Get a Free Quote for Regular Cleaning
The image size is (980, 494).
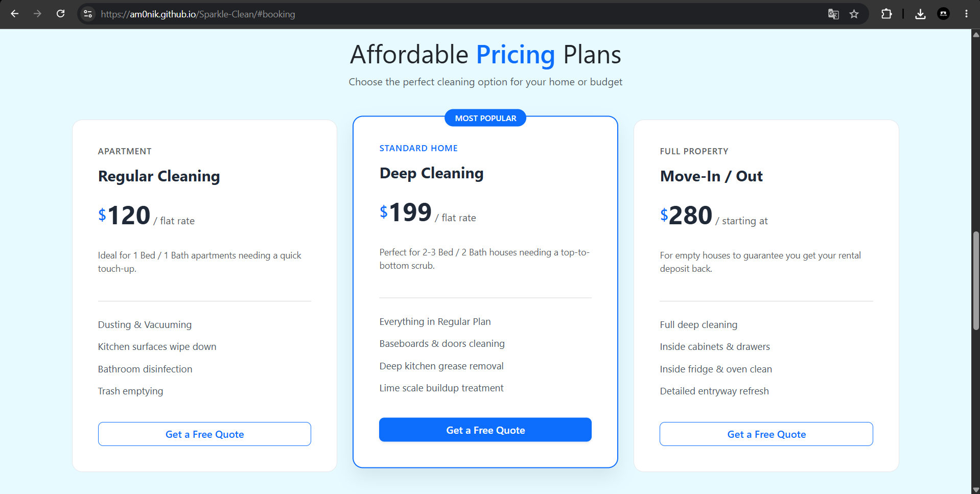coord(204,434)
